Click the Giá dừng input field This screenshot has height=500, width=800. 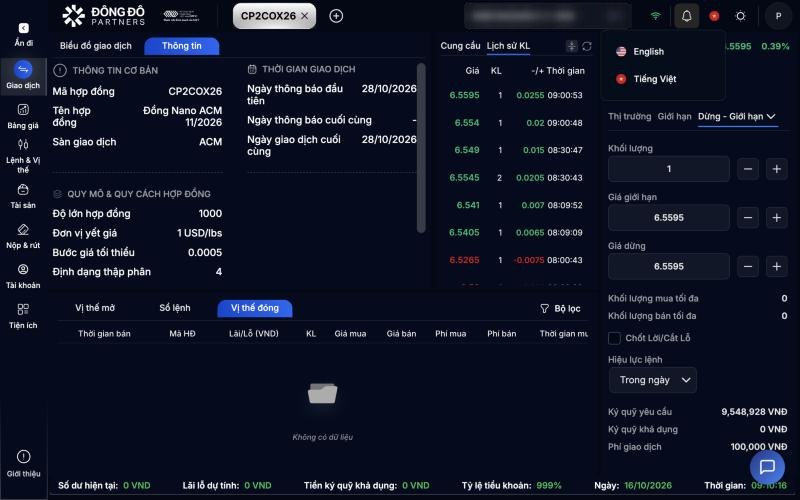pyautogui.click(x=668, y=266)
